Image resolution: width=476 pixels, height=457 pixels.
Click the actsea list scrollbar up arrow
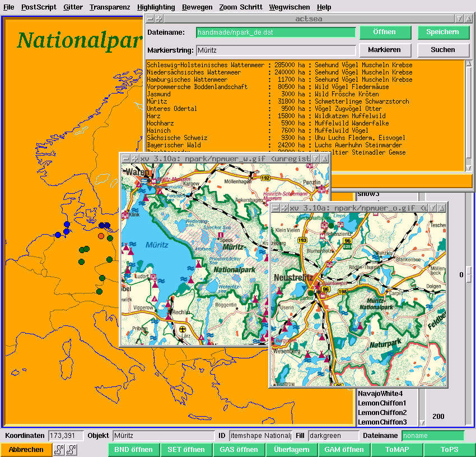click(x=468, y=63)
